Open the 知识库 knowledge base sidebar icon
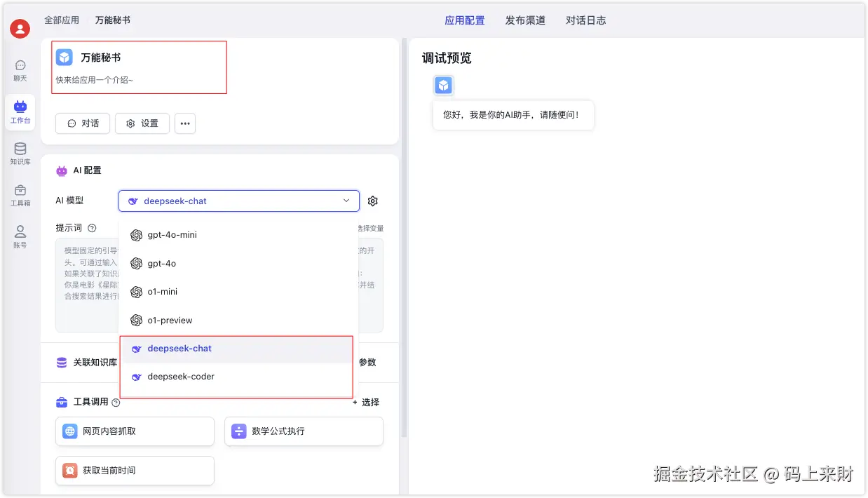 coord(20,154)
